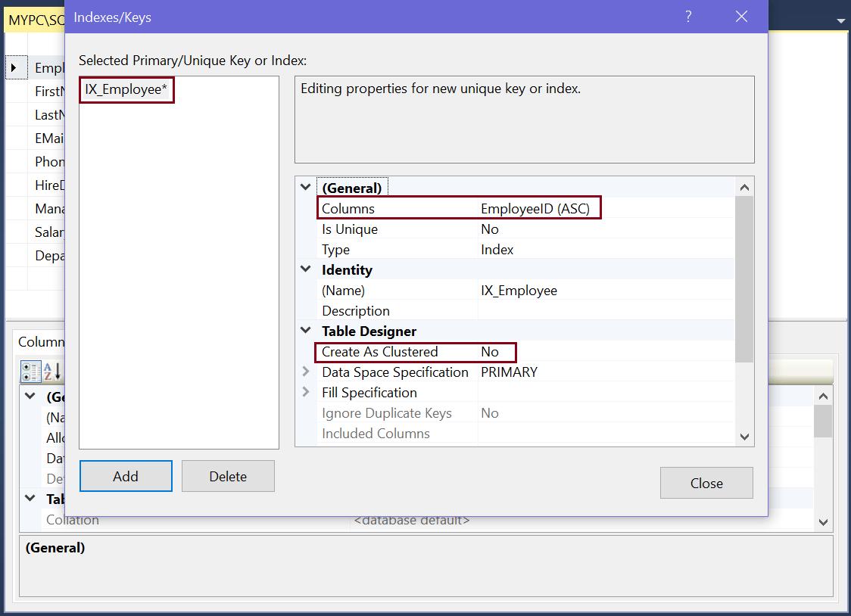The image size is (851, 616).
Task: Click the Categorized view icon in Column Properties
Action: tap(31, 372)
